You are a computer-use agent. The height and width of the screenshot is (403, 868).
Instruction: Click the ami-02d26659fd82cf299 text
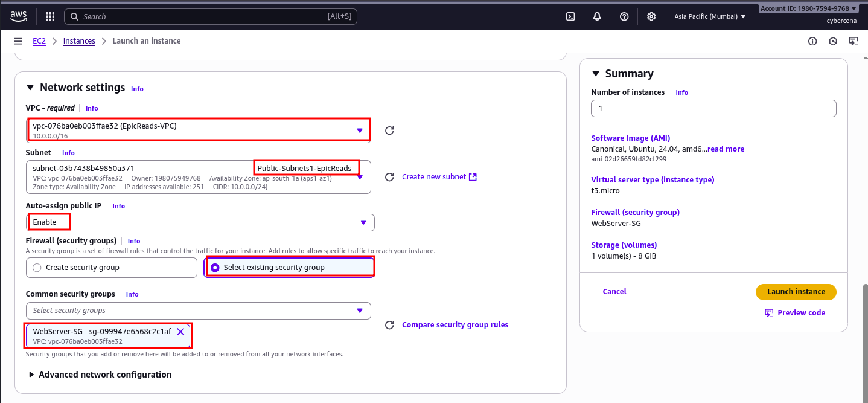(x=628, y=159)
